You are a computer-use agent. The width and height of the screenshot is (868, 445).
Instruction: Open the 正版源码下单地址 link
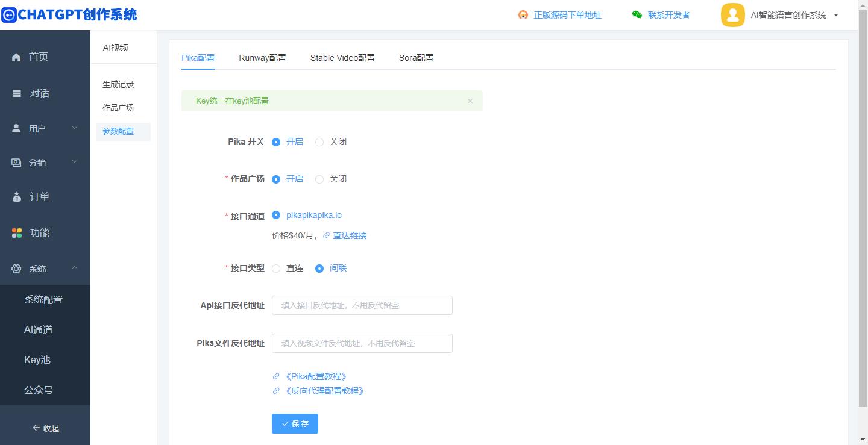tap(567, 15)
